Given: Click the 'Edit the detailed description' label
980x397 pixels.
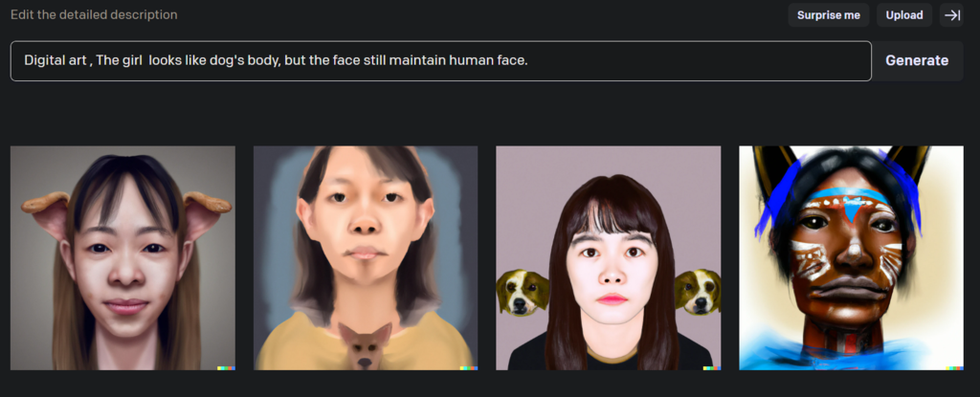Looking at the screenshot, I should pyautogui.click(x=94, y=14).
